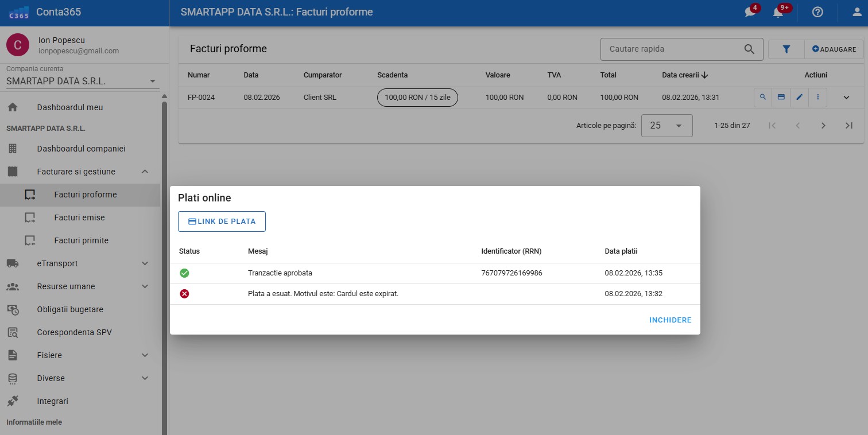Screen dimensions: 868x435
Task: Open online payments card icon for FP-0024
Action: (781, 98)
